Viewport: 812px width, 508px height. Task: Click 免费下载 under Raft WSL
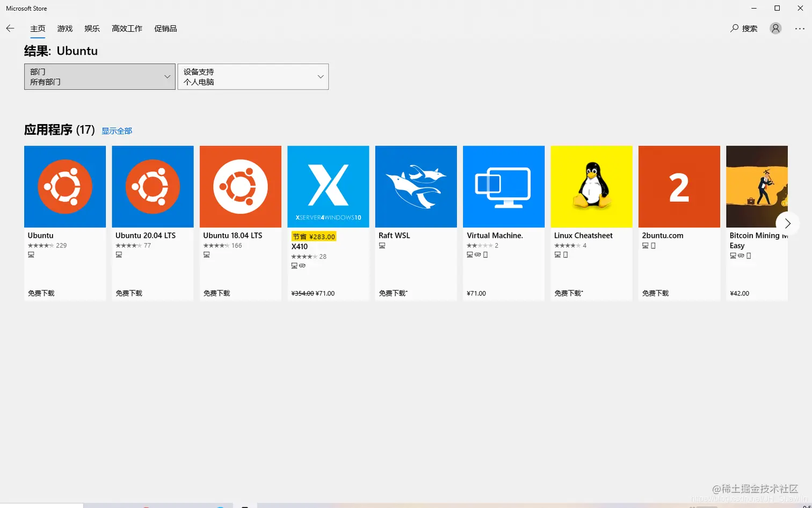click(393, 293)
